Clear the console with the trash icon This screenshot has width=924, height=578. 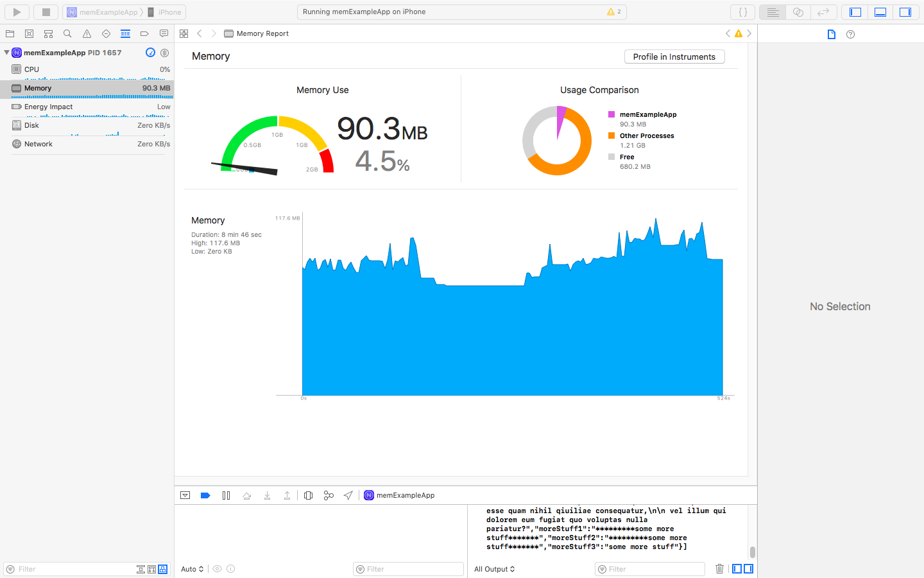click(x=719, y=568)
